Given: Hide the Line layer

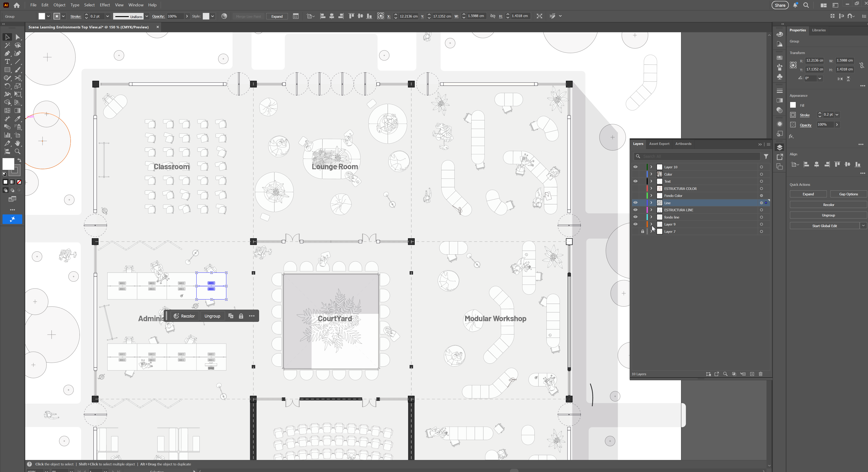Looking at the screenshot, I should (x=635, y=203).
